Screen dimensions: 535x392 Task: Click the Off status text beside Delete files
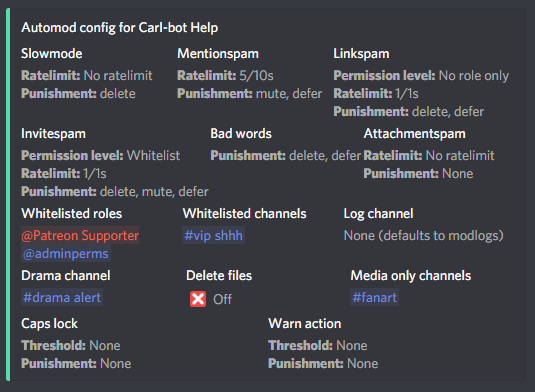[222, 299]
